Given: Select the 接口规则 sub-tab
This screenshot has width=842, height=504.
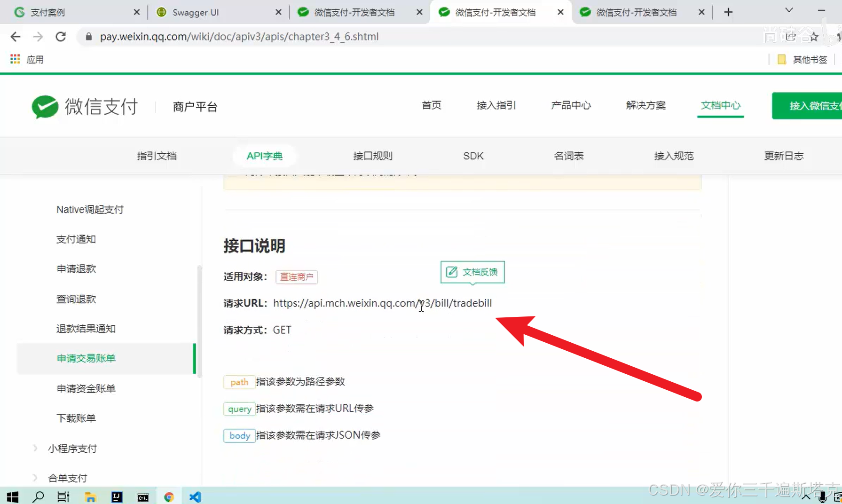Looking at the screenshot, I should 373,156.
